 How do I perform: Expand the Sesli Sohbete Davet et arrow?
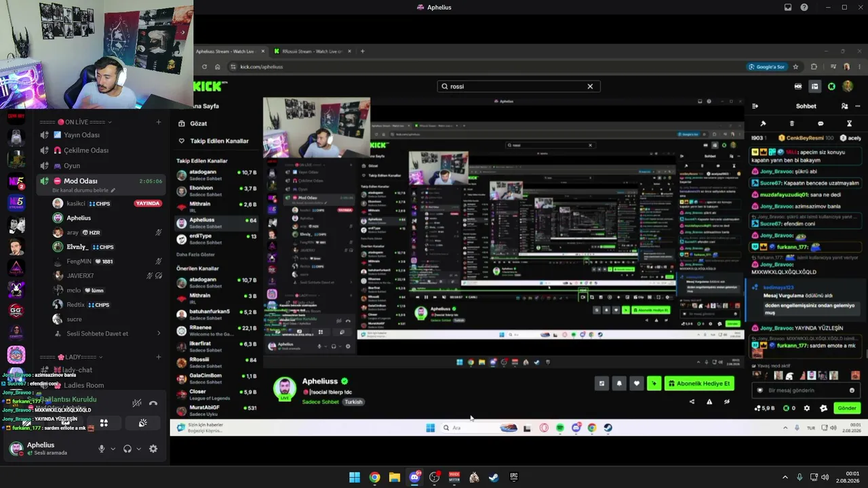(x=159, y=333)
